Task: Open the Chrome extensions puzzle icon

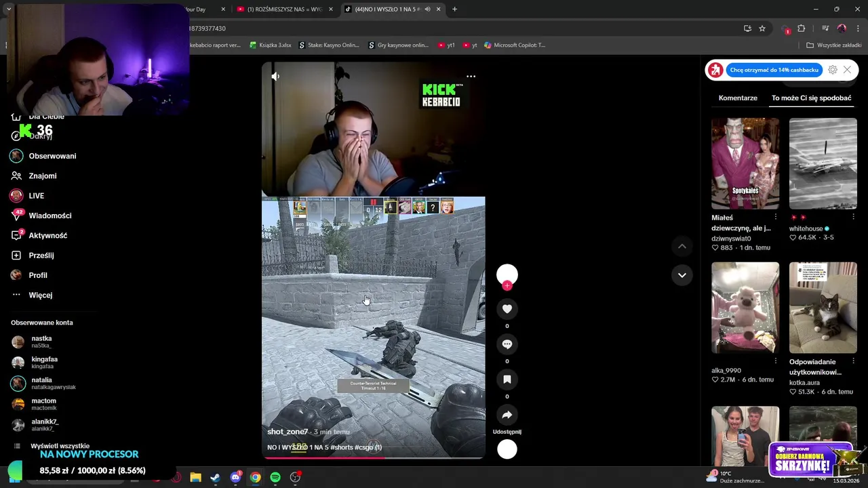Action: (802, 28)
